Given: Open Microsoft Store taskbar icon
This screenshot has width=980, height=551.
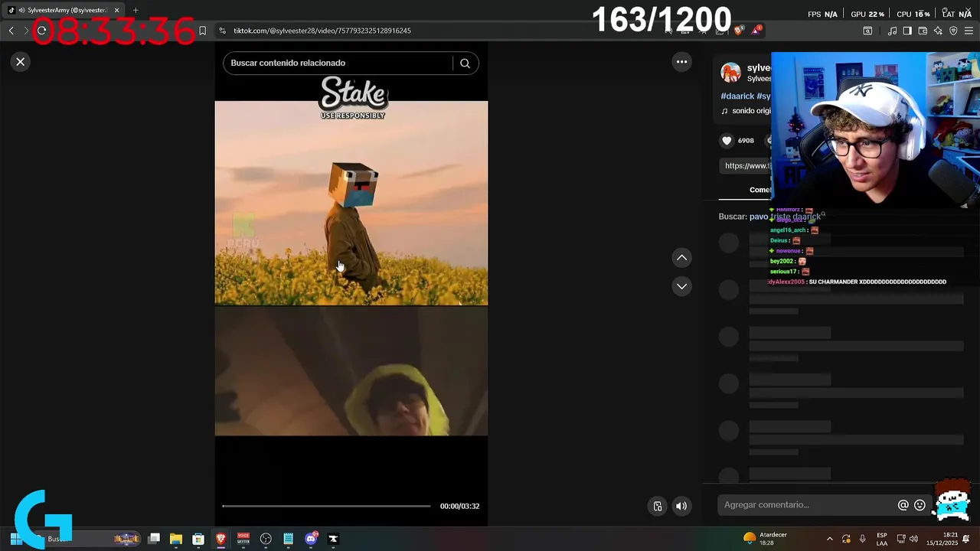Looking at the screenshot, I should coord(198,539).
